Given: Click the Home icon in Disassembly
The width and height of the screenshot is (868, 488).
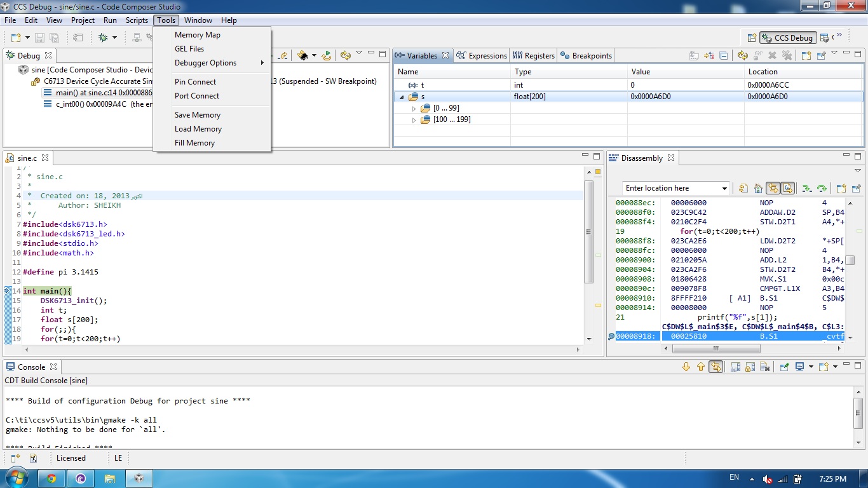Looking at the screenshot, I should [758, 188].
